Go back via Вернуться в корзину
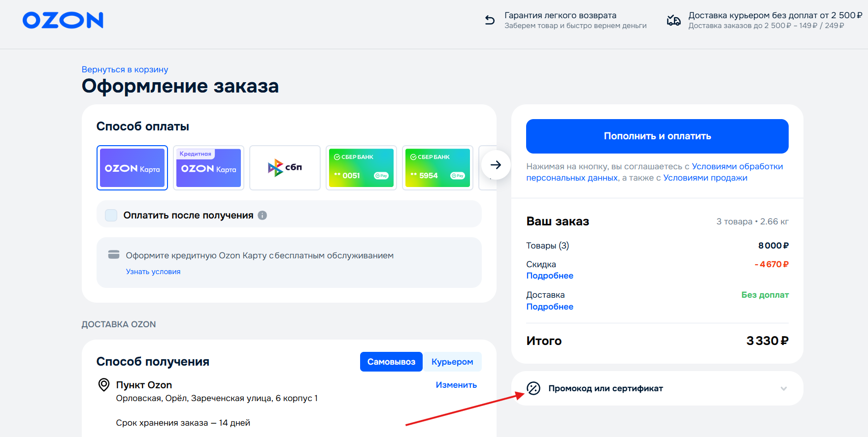 pos(125,69)
